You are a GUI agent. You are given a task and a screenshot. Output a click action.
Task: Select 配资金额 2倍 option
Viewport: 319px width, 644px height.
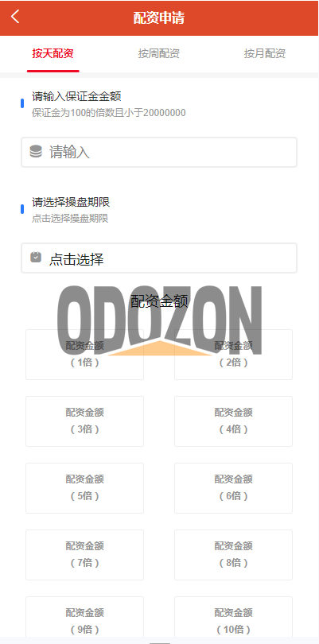(234, 355)
